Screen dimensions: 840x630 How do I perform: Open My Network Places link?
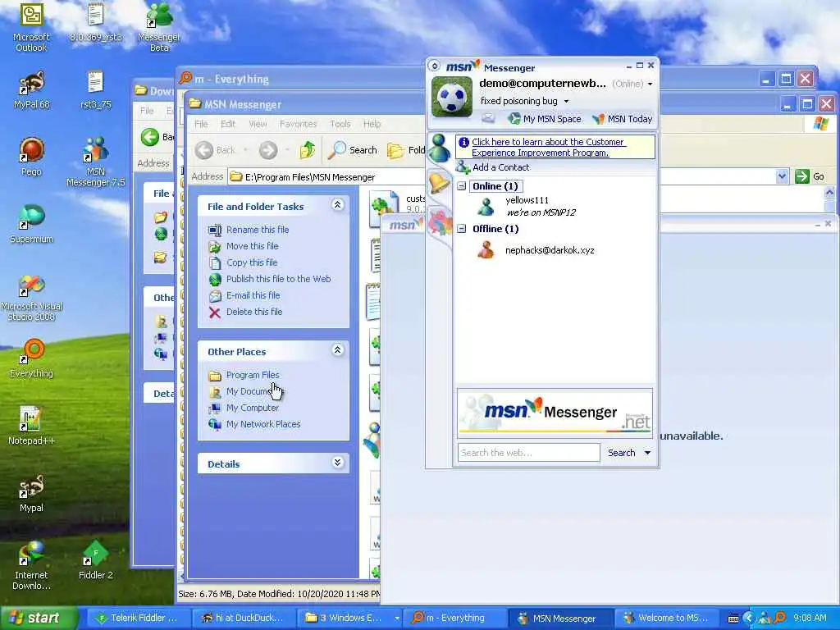tap(263, 424)
